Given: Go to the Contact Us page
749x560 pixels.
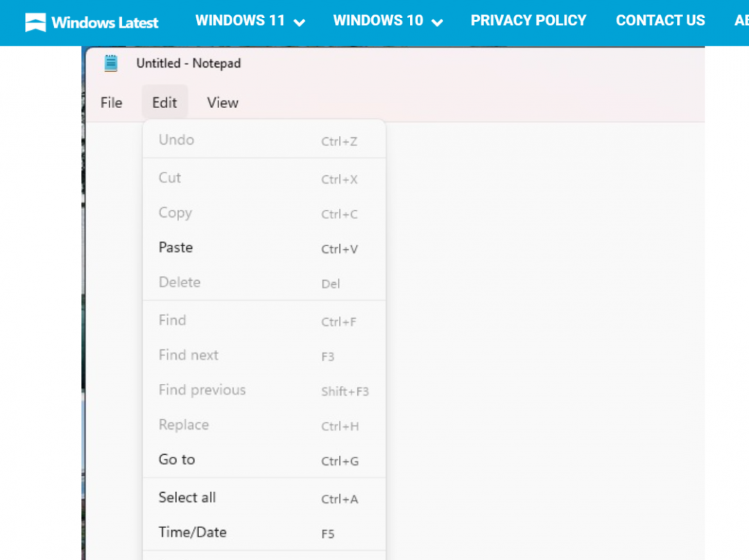Looking at the screenshot, I should [660, 21].
